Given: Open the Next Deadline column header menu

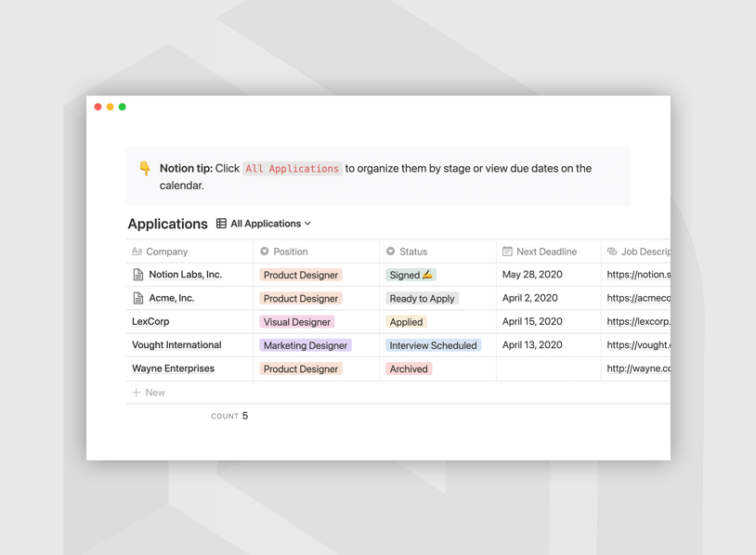Looking at the screenshot, I should coord(546,252).
